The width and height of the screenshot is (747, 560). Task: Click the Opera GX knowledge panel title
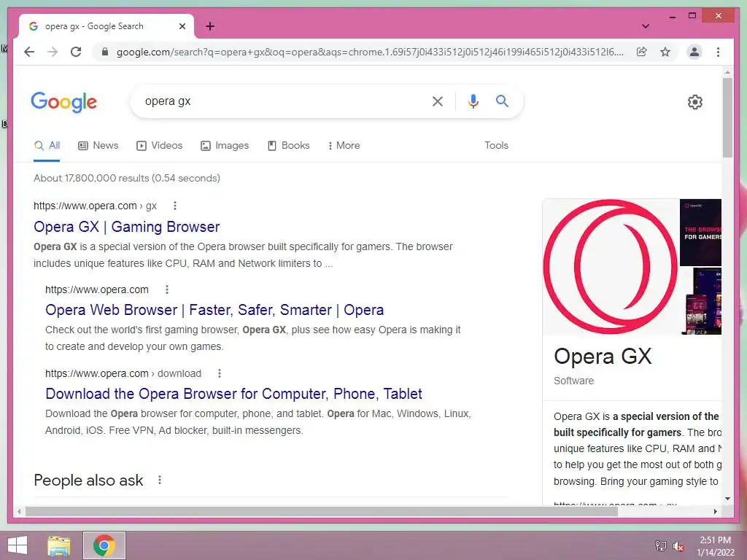602,356
